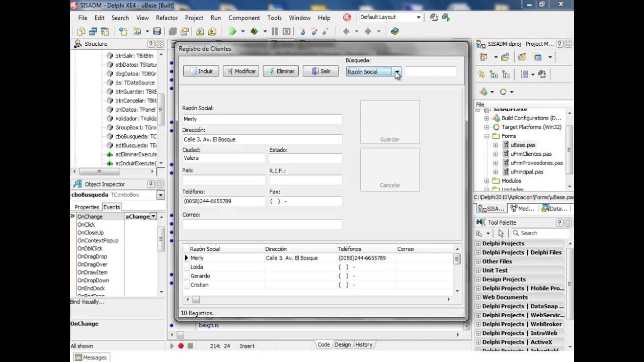
Task: Click the red record icon in the editor status bar
Action: (181, 346)
